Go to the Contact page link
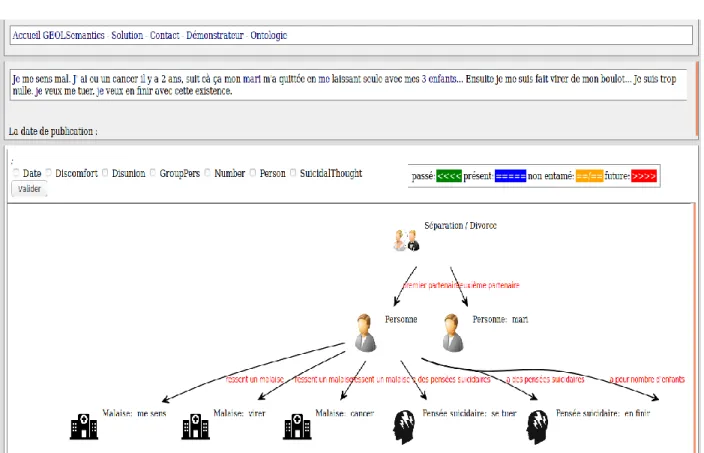 pyautogui.click(x=164, y=35)
